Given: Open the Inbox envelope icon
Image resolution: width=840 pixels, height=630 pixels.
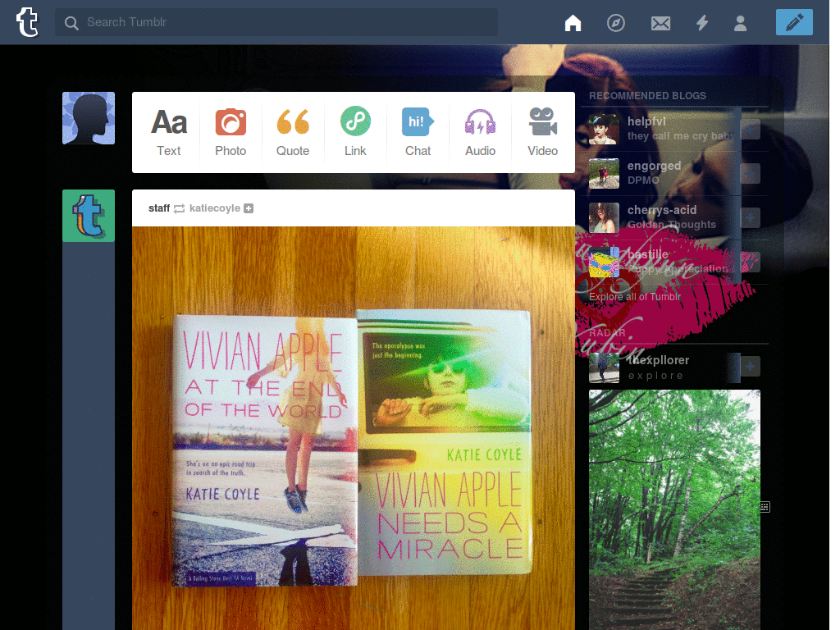Looking at the screenshot, I should coord(660,23).
